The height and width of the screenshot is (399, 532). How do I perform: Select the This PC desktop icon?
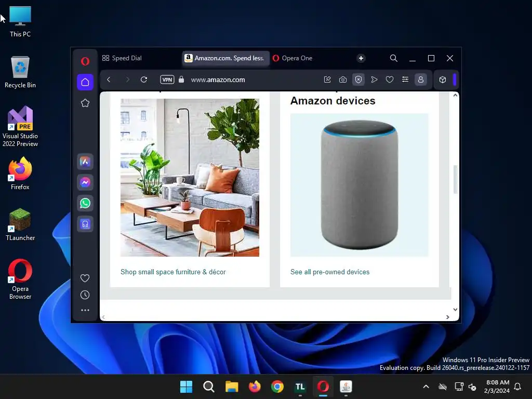pos(20,22)
